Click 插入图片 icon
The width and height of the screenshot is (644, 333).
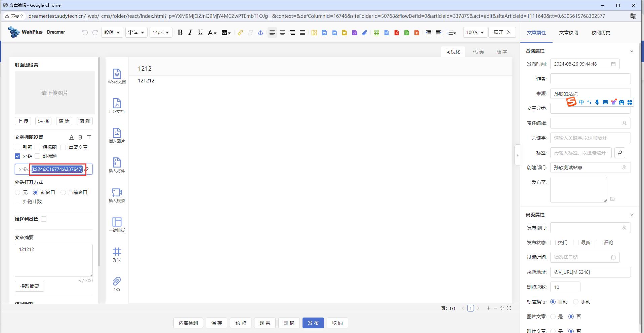point(117,136)
